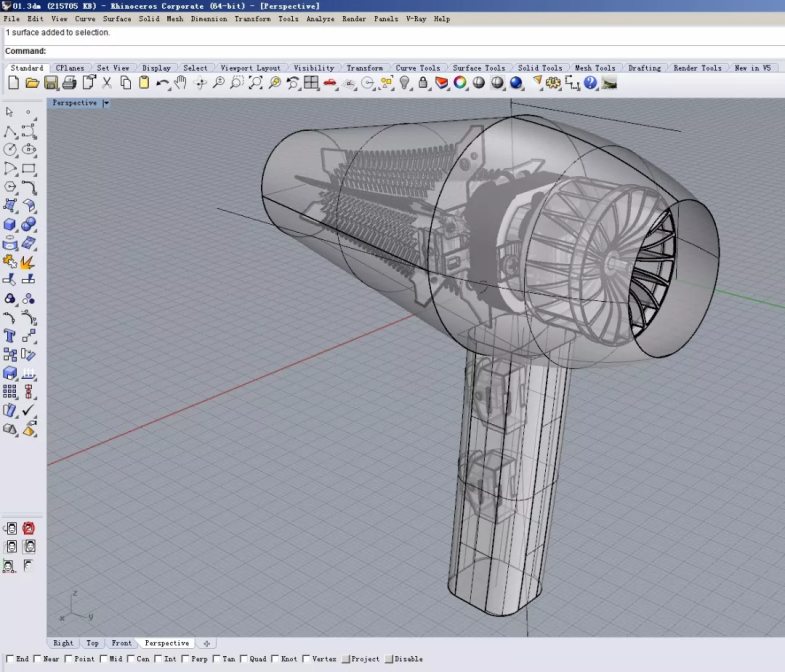Viewport: 785px width, 672px height.
Task: Select the Pan view hand tool
Action: [181, 83]
